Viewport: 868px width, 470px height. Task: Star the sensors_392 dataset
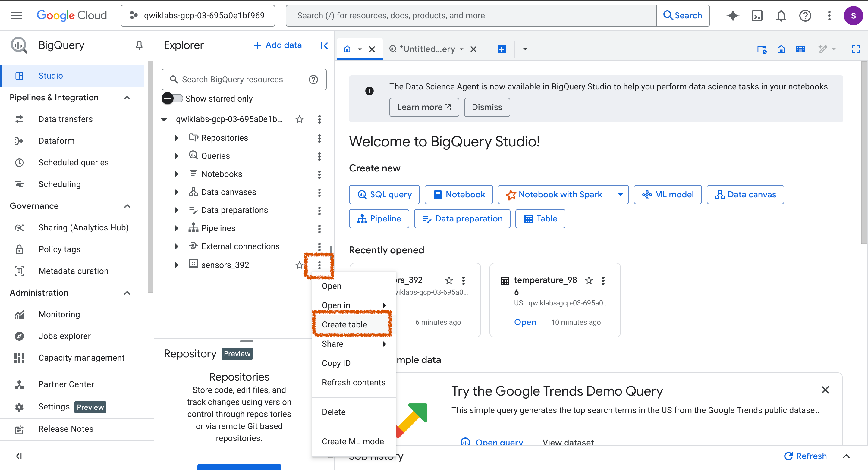pyautogui.click(x=299, y=265)
